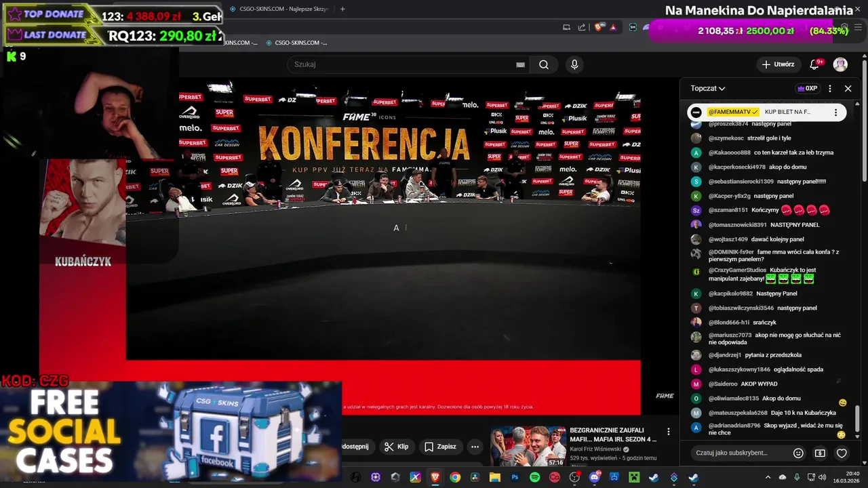This screenshot has width=868, height=488.
Task: Open the 0XP channel points badge
Action: point(808,88)
